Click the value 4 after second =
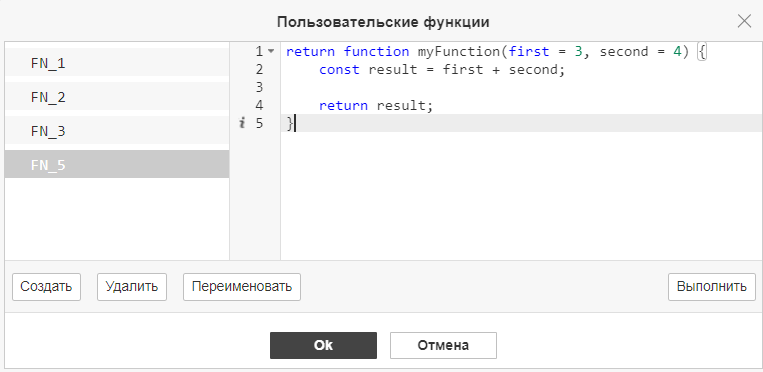Viewport: 763px width, 372px height. point(677,52)
